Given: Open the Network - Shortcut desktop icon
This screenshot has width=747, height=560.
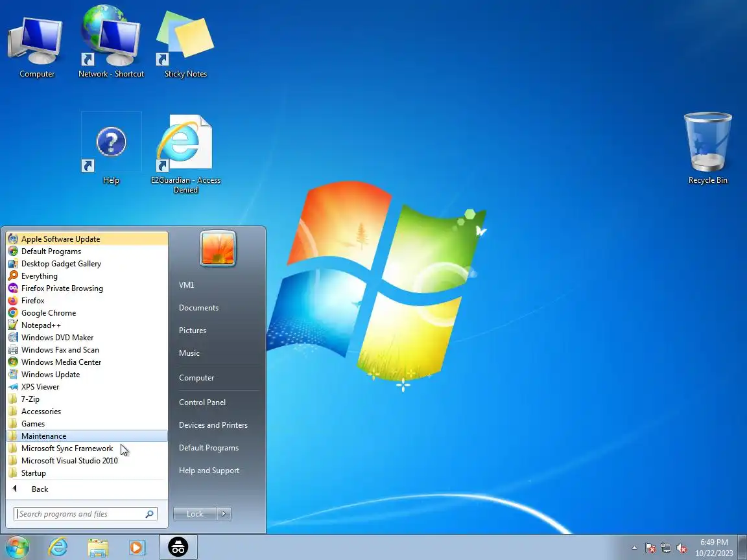Looking at the screenshot, I should [x=111, y=43].
